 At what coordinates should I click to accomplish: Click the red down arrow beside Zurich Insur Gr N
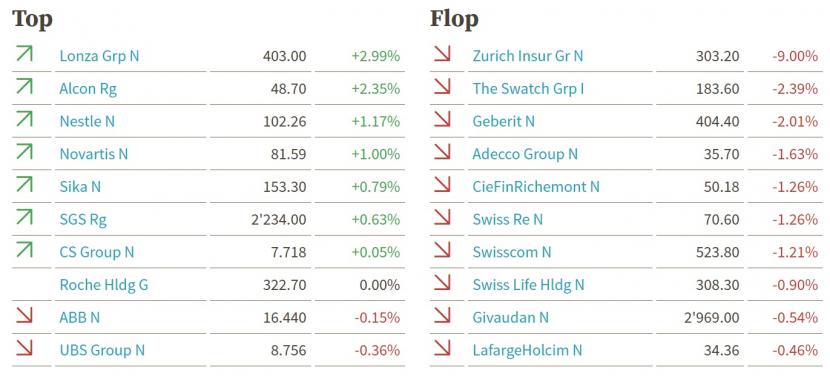tap(442, 54)
